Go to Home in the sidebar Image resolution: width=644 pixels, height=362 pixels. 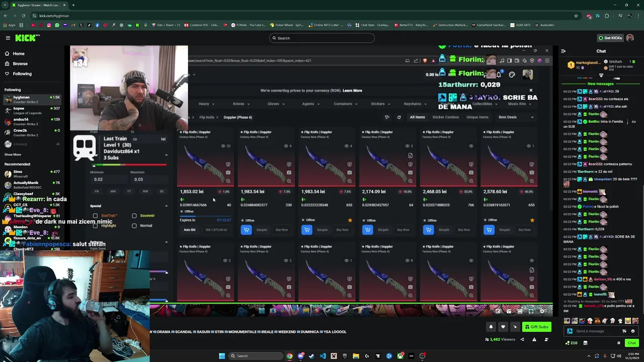[x=19, y=53]
